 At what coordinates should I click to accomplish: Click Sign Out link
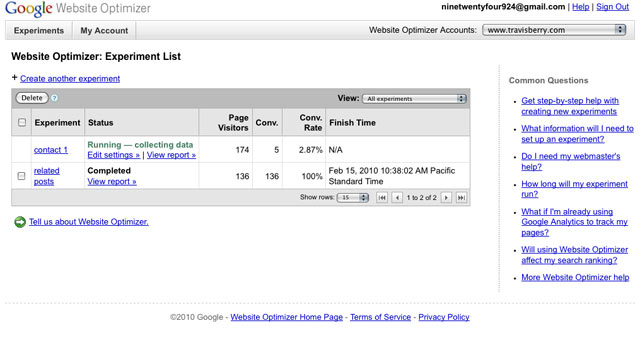612,7
